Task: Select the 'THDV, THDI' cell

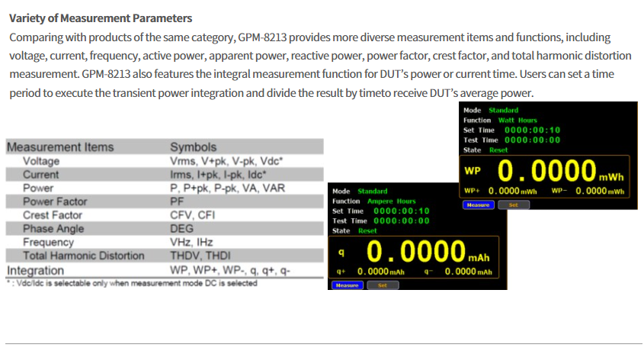Action: [200, 256]
